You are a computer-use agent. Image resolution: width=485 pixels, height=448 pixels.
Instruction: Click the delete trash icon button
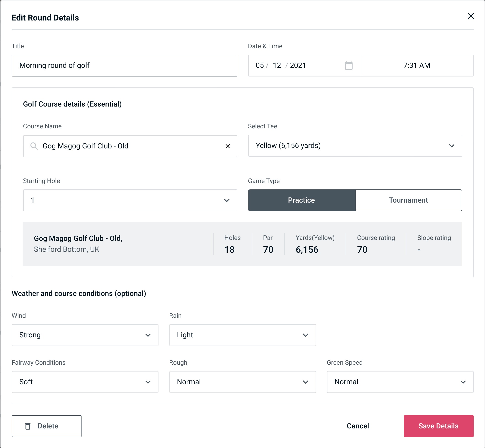[29, 426]
